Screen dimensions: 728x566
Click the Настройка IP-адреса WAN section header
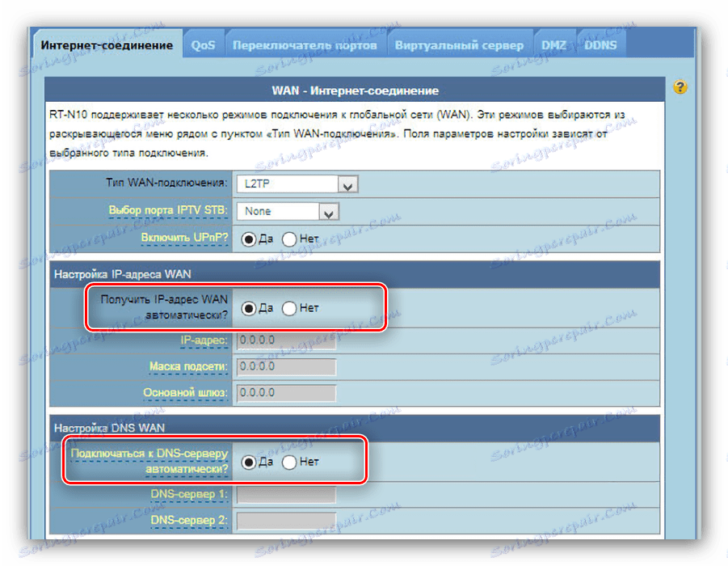[355, 275]
